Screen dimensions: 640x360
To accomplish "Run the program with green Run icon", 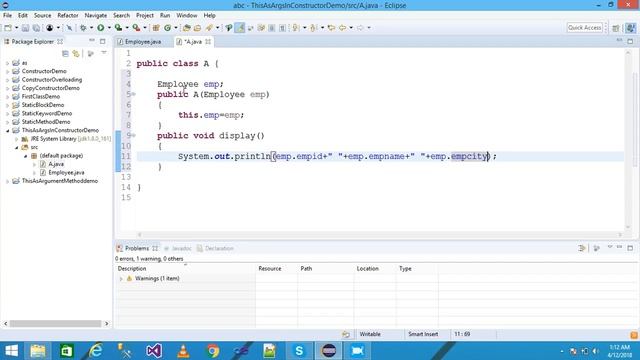I will [100, 28].
